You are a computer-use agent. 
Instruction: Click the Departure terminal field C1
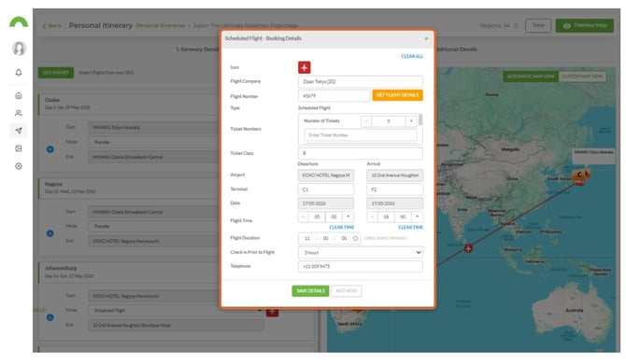point(326,189)
